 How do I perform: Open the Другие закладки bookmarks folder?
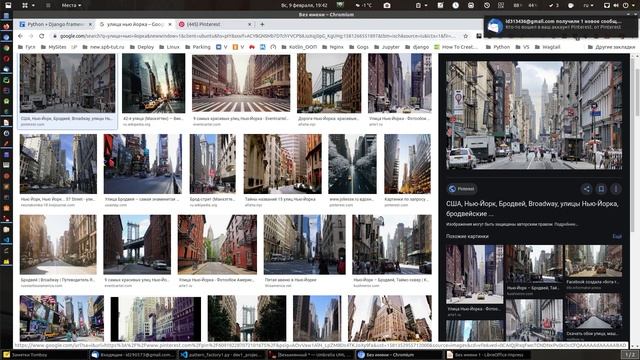click(611, 47)
